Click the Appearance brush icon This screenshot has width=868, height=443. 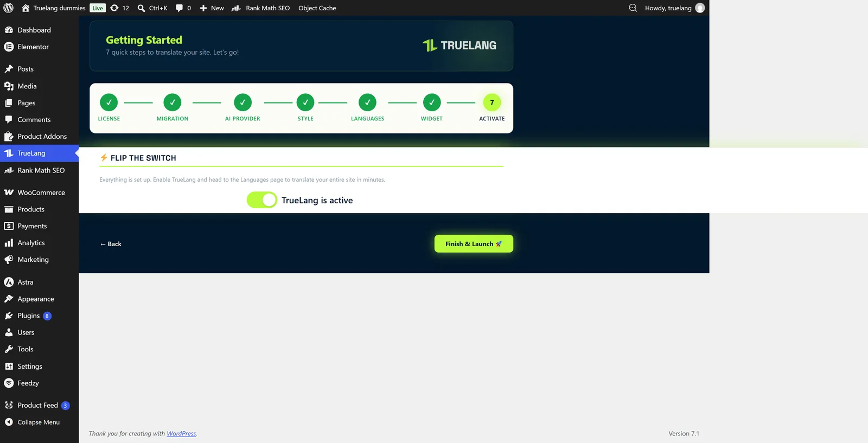(x=9, y=299)
